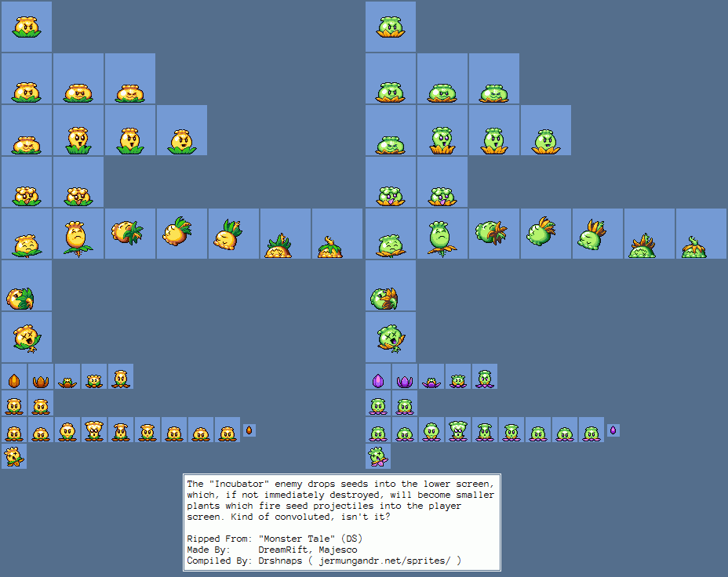728x577 pixels.
Task: Select the small defeated green plant sprite
Action: click(378, 456)
